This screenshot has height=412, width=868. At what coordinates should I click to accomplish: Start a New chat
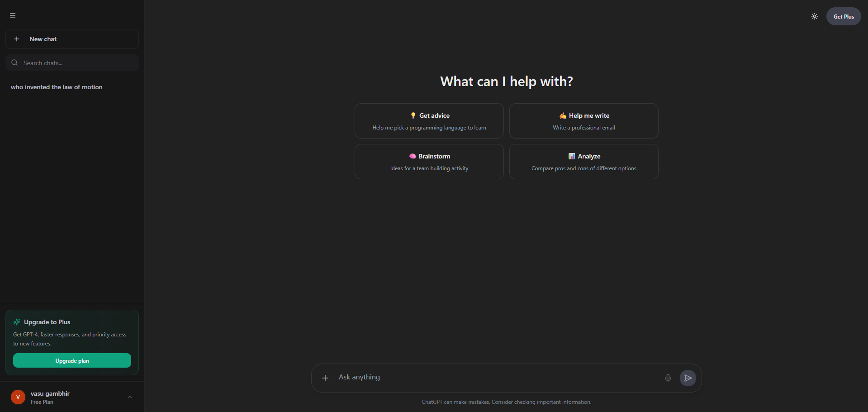click(x=72, y=39)
